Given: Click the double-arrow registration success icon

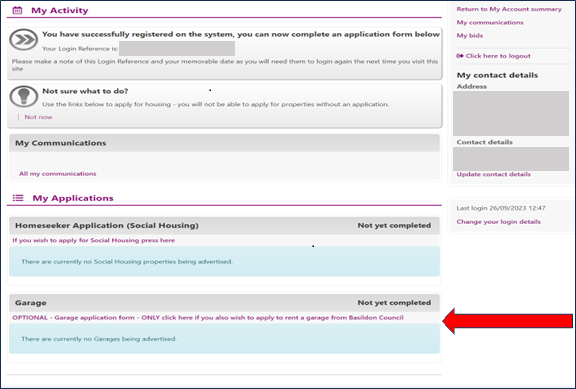Looking at the screenshot, I should pos(24,39).
